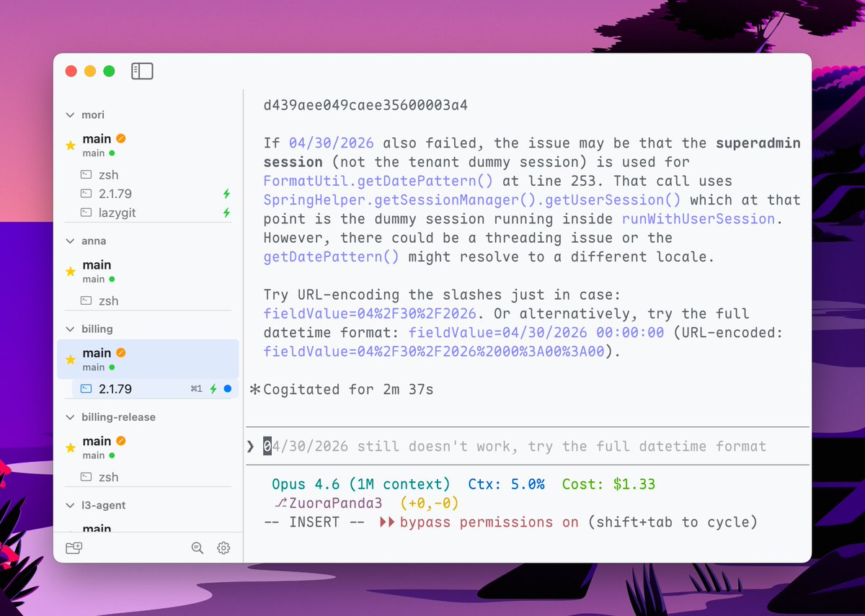Click '-- INSERT --' mode indicator

coord(314,522)
